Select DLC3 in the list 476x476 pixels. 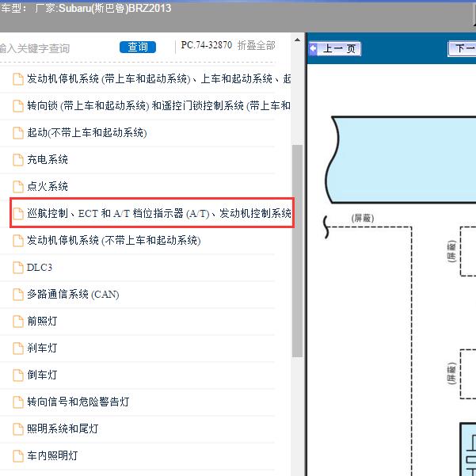tap(40, 268)
